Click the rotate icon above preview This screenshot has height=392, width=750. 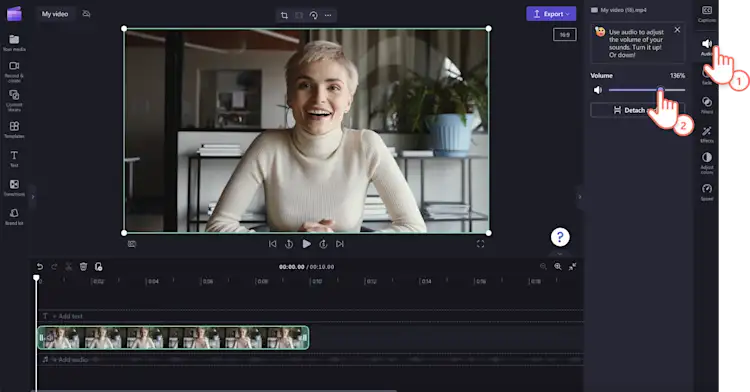pyautogui.click(x=313, y=15)
